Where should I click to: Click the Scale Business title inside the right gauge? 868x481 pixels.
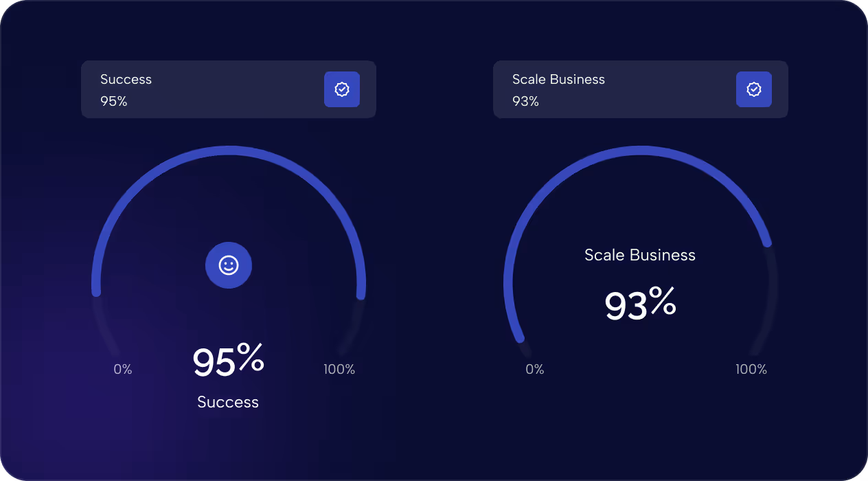(x=640, y=254)
